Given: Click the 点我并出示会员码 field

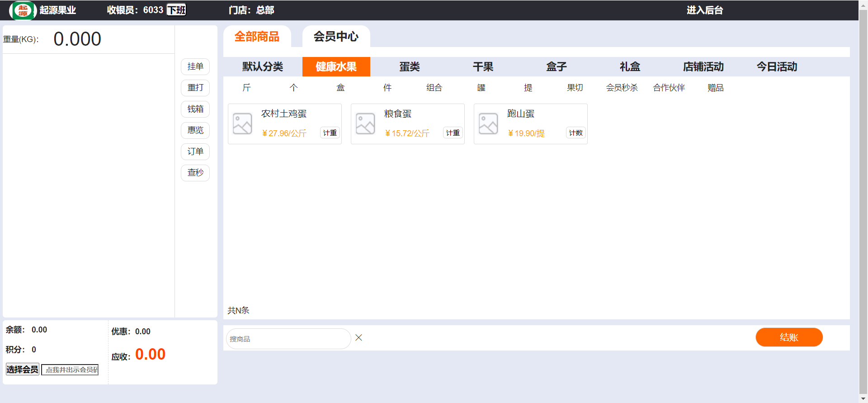Looking at the screenshot, I should coord(70,370).
